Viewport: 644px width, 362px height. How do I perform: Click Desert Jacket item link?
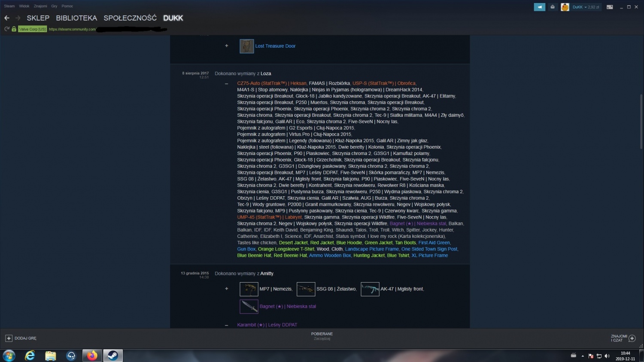293,243
